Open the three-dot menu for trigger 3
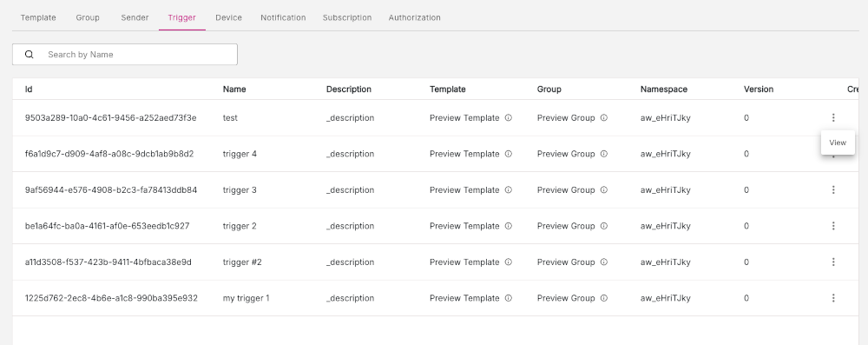 click(833, 189)
